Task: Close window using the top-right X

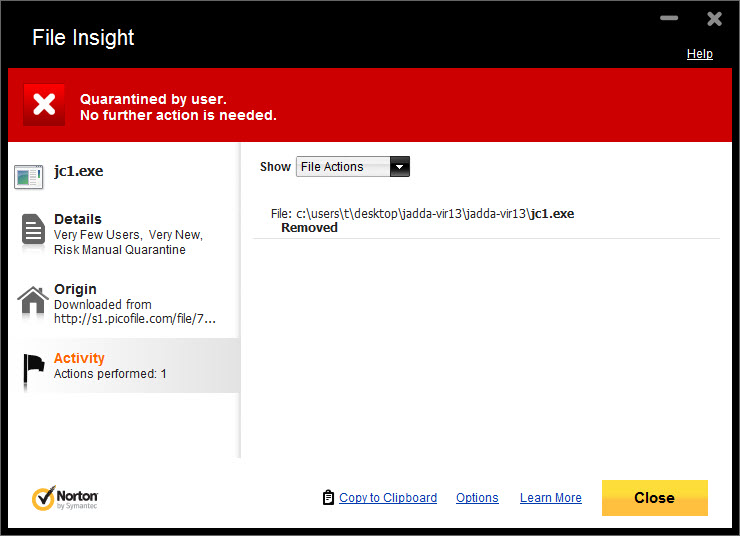Action: pos(714,18)
